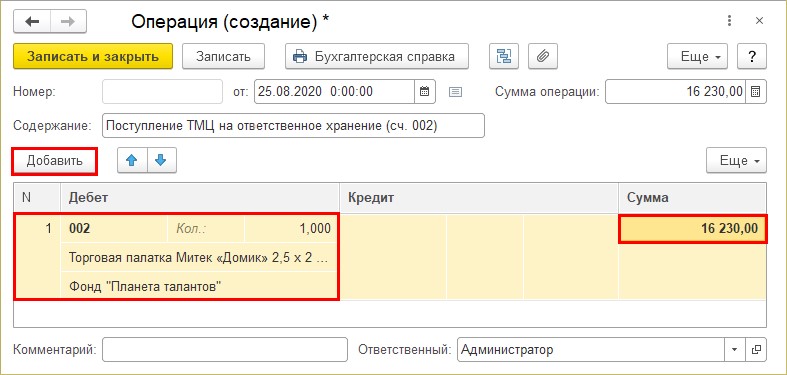
Task: Expand the Еще menu above the table
Action: click(736, 161)
